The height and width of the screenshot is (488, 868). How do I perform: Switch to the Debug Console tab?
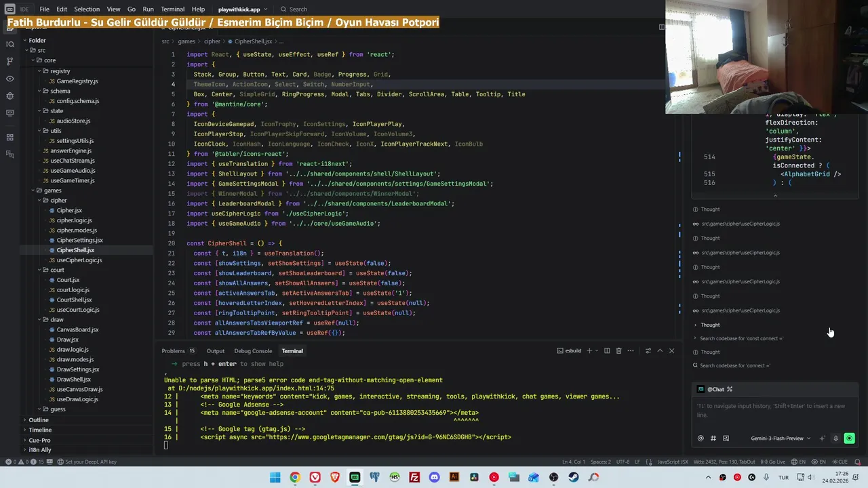coord(253,350)
